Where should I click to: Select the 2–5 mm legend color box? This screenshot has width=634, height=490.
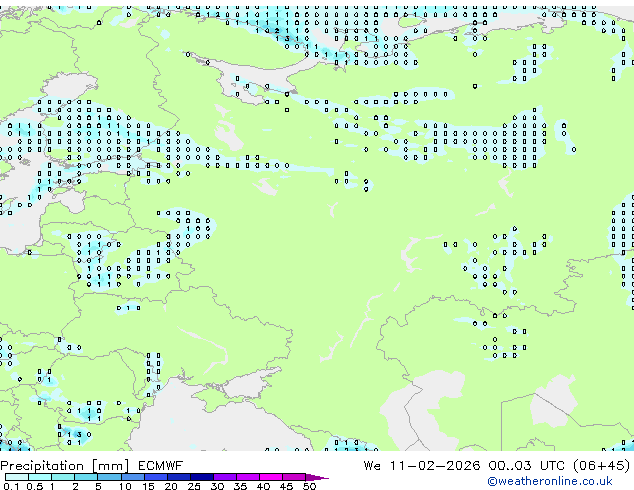86,477
